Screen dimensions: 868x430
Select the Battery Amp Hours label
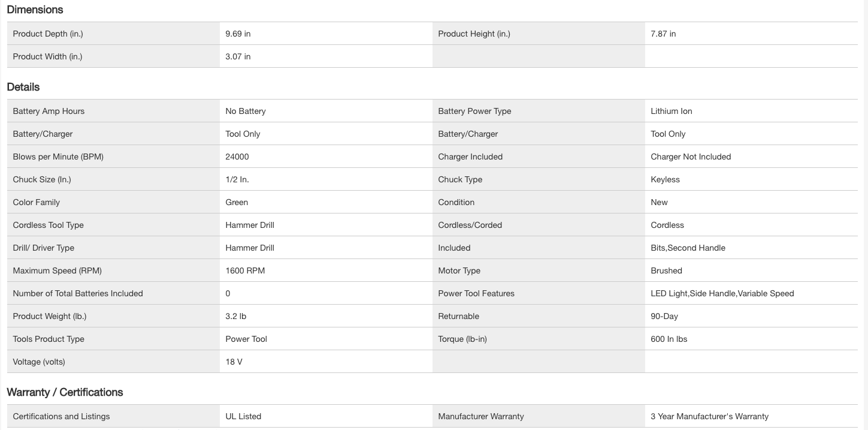click(x=49, y=112)
